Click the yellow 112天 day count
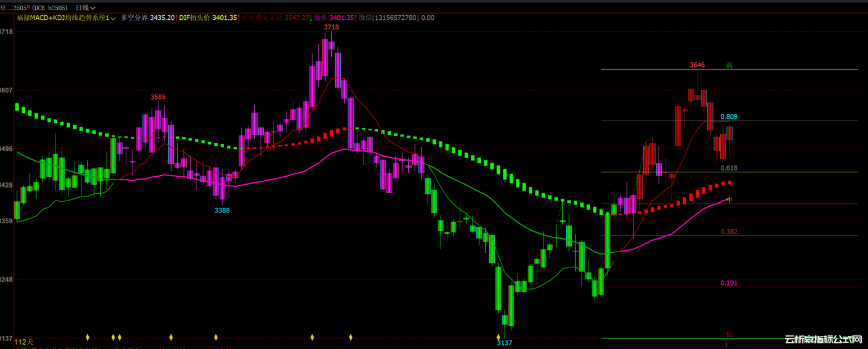Screen dimensions: 868x349 (24, 342)
